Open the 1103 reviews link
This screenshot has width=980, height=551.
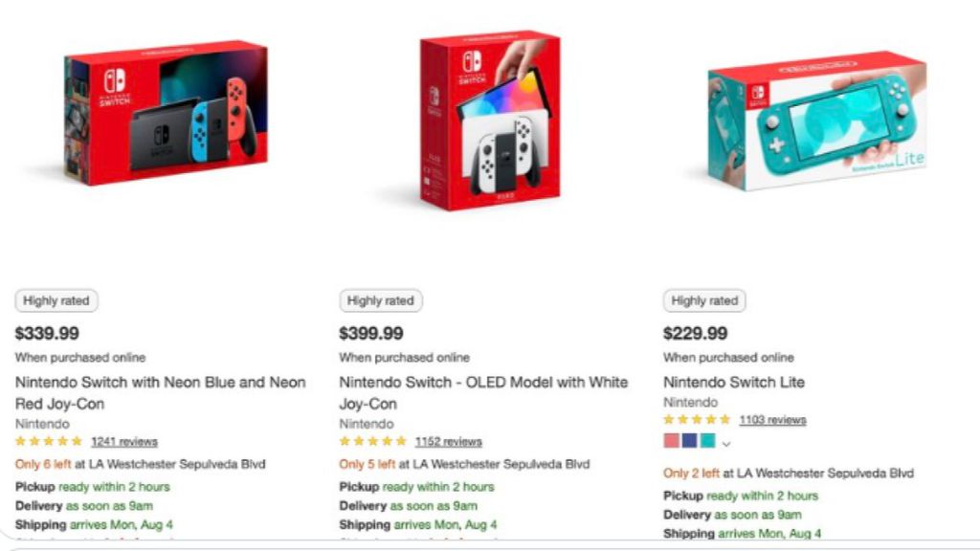pos(772,420)
